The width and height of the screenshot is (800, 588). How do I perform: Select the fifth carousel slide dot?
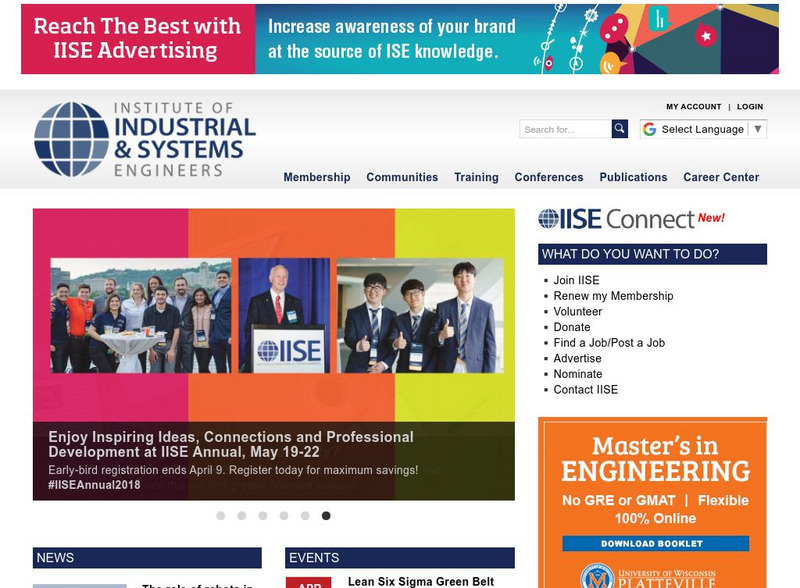pos(305,516)
